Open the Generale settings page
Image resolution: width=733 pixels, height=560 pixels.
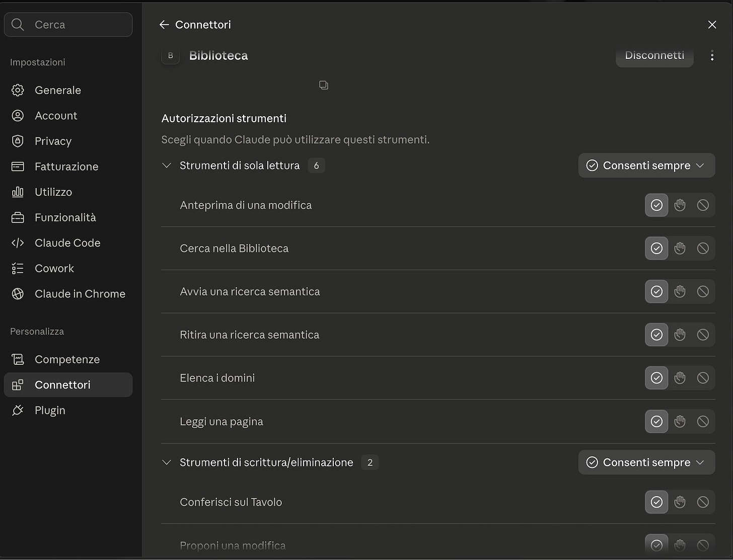[68, 90]
